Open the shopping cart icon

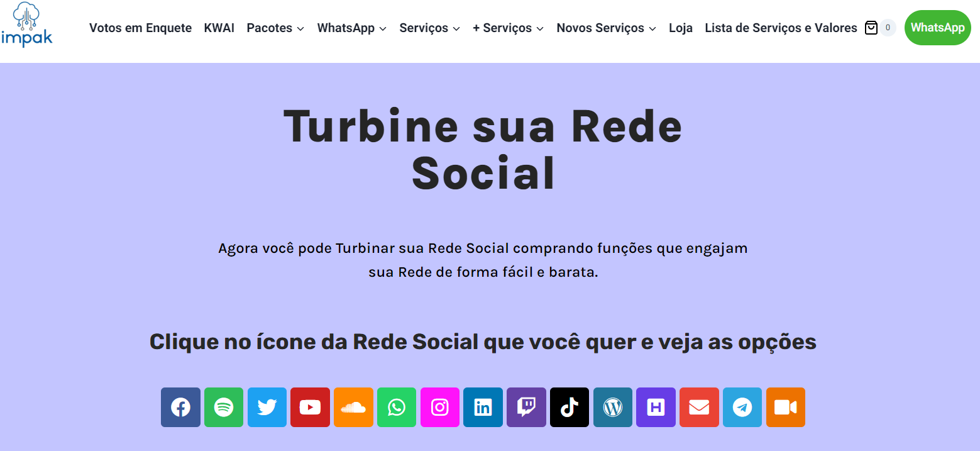[871, 28]
